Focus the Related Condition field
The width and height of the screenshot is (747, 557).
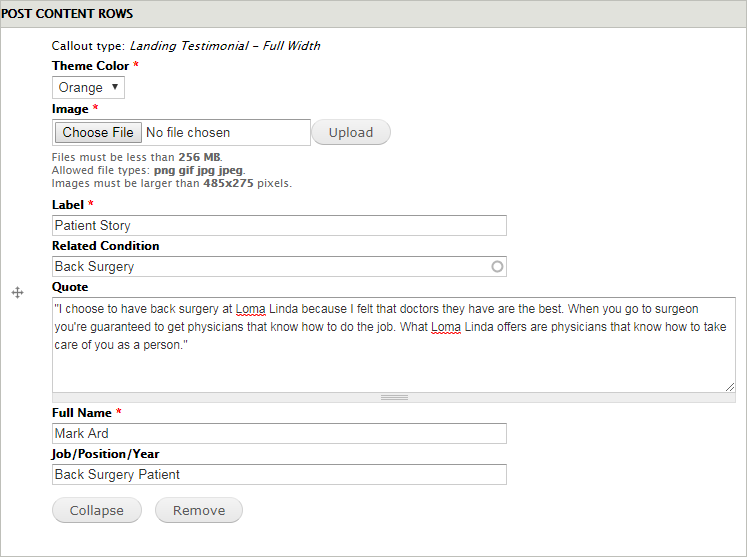pyautogui.click(x=279, y=266)
